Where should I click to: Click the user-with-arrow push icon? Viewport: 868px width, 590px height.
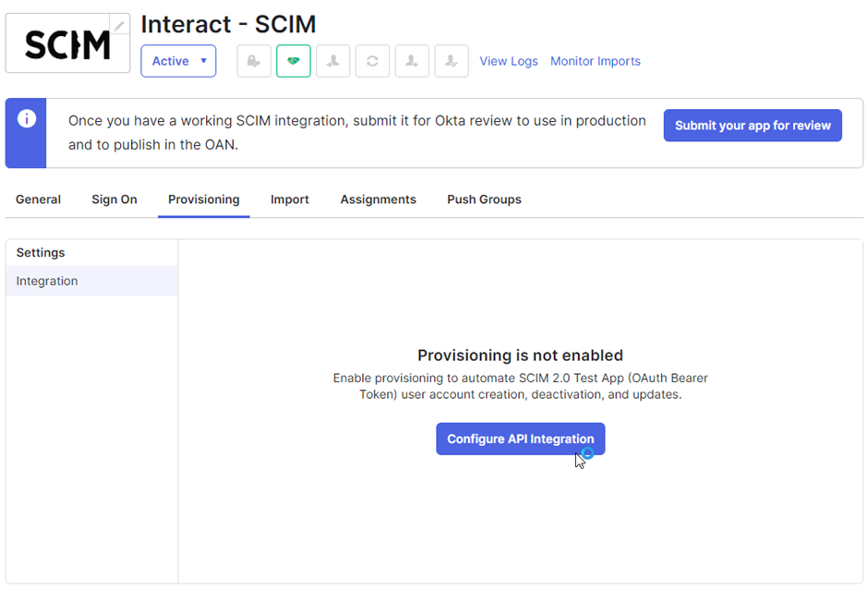coord(412,61)
